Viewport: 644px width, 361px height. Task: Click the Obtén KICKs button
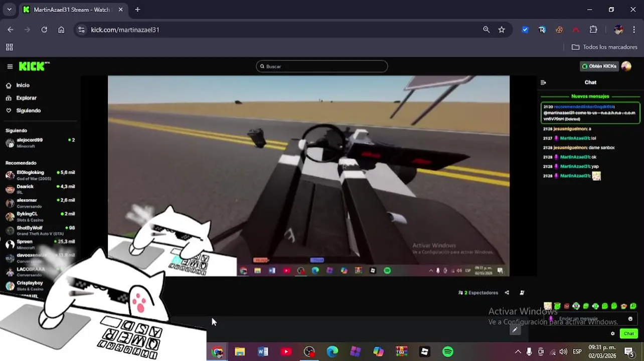(x=598, y=66)
